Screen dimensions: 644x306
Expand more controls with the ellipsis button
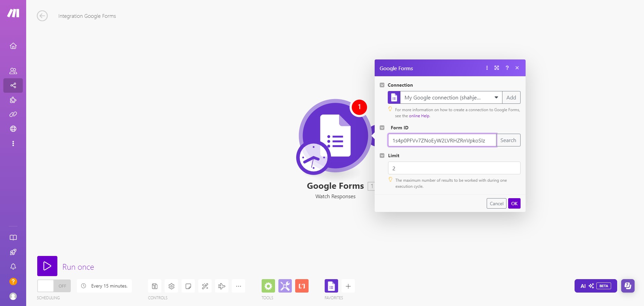(238, 286)
